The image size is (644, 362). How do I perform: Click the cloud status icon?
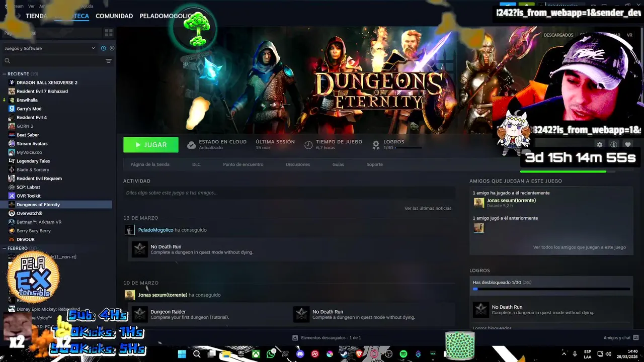point(191,145)
